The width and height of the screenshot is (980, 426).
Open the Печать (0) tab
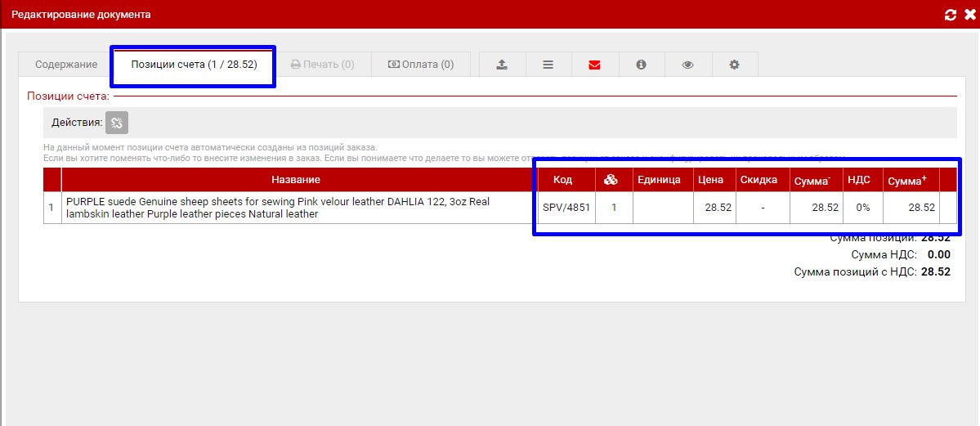[322, 65]
